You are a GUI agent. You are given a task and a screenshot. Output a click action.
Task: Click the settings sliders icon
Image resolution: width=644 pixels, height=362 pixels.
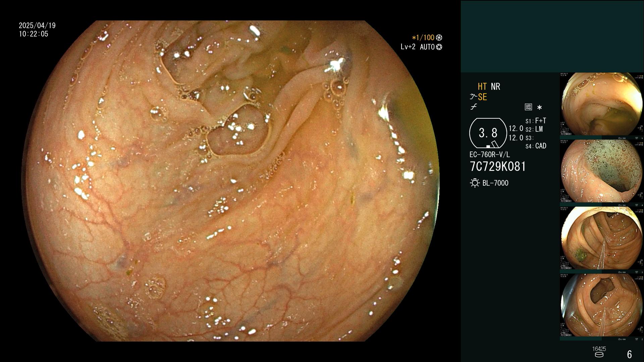pyautogui.click(x=528, y=107)
